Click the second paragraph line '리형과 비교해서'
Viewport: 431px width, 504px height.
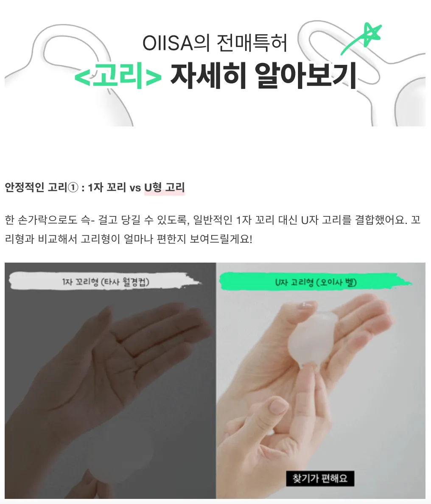pyautogui.click(x=129, y=239)
